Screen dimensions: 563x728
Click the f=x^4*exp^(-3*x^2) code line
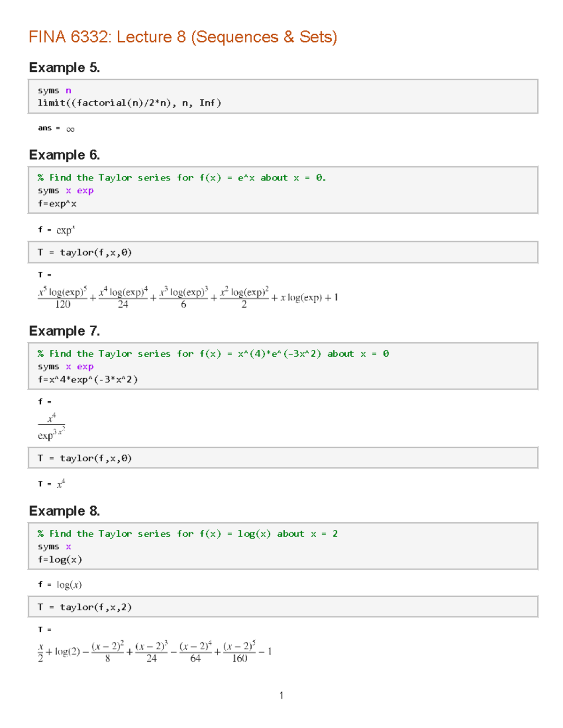pos(88,380)
